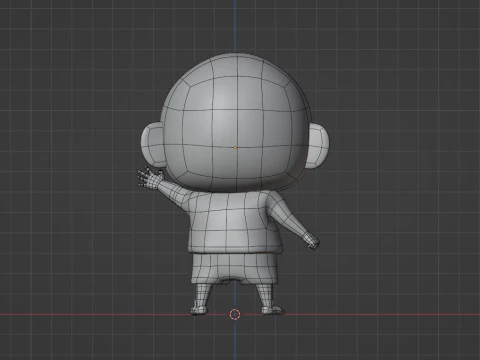480x360 pixels.
Task: Click the character's right ear
Action: click(x=318, y=146)
